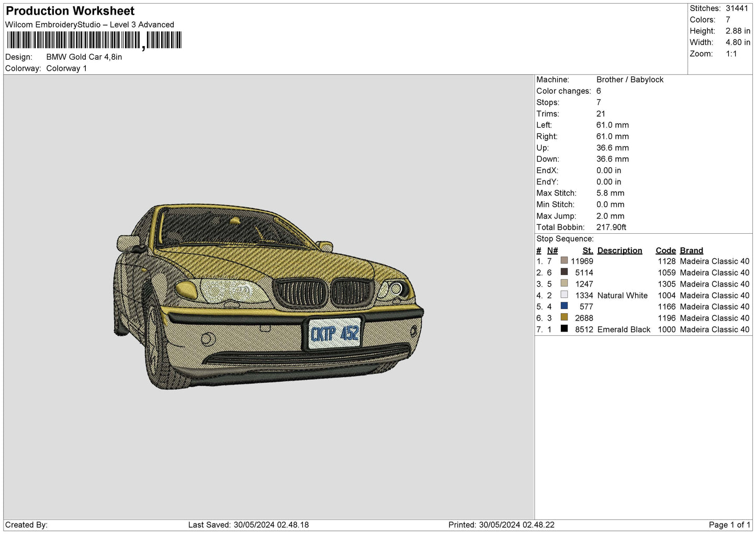Click the 'Colorway 1' value
The height and width of the screenshot is (534, 756).
click(66, 69)
